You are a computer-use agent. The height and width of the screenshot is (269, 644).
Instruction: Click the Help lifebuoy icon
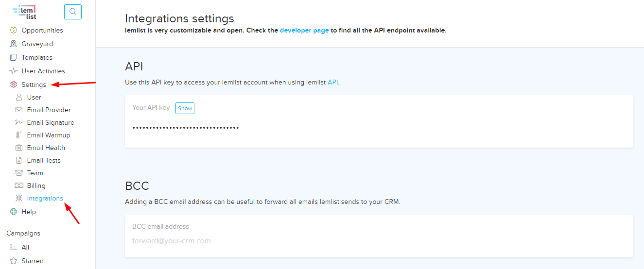[14, 212]
